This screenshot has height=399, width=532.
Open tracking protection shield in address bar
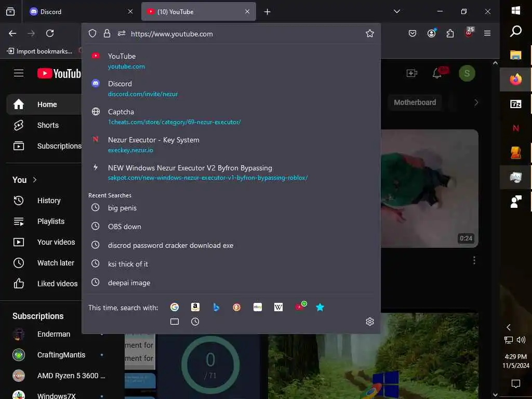point(92,33)
